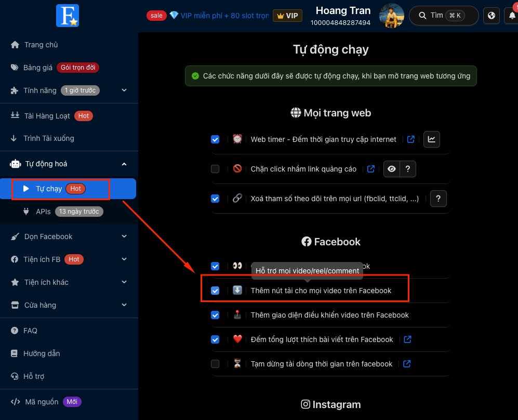
Task: Enable Tạm dừng tải dòng thời gian checkbox
Action: (x=215, y=364)
